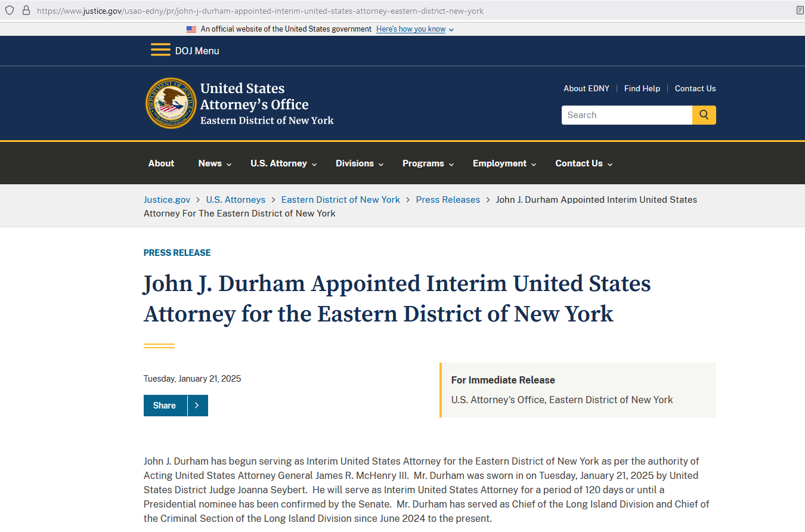805x532 pixels.
Task: Click the John J. Durham headline title
Action: (397, 298)
